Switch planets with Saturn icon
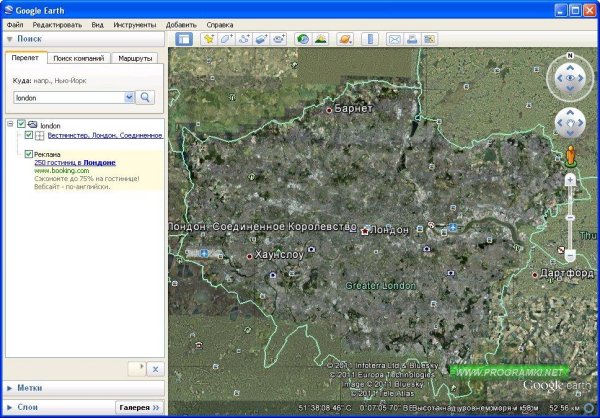Screen dimensions: 600x418 tap(345, 39)
